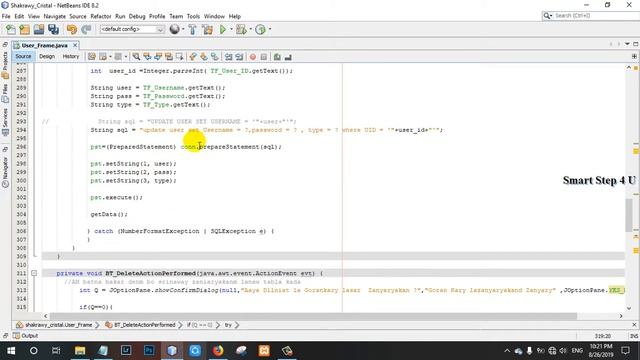Open the Projects side panel
Image resolution: width=640 pixels, height=360 pixels.
(5, 65)
